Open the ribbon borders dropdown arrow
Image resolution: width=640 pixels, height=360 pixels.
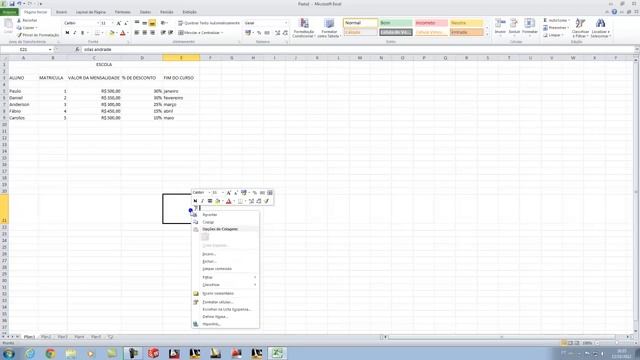pos(102,33)
